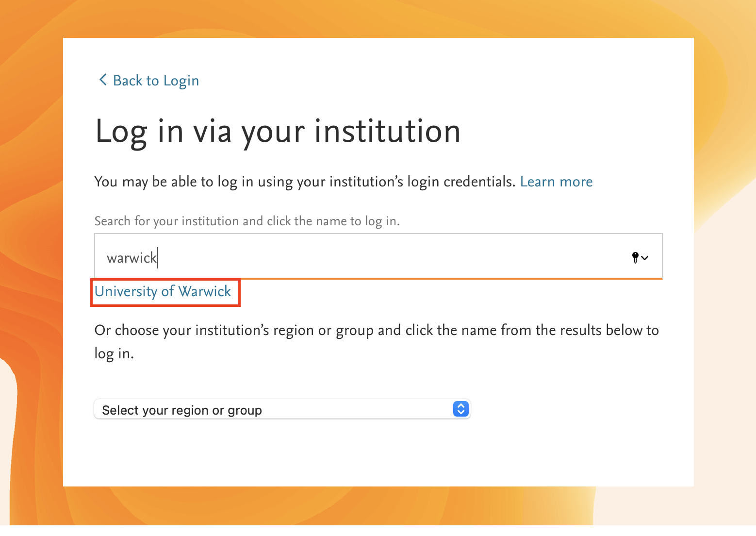
Task: Click the Log in via your institution heading
Action: tap(278, 131)
